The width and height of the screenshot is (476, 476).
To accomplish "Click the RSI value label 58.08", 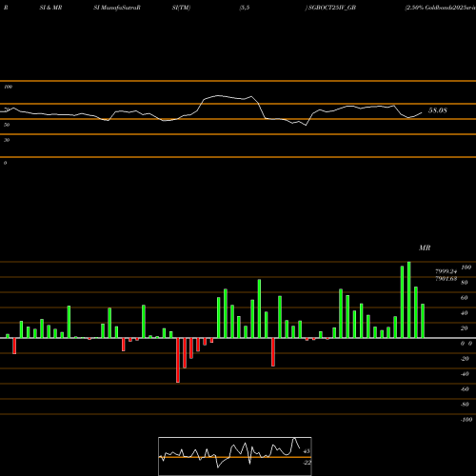I will (438, 110).
